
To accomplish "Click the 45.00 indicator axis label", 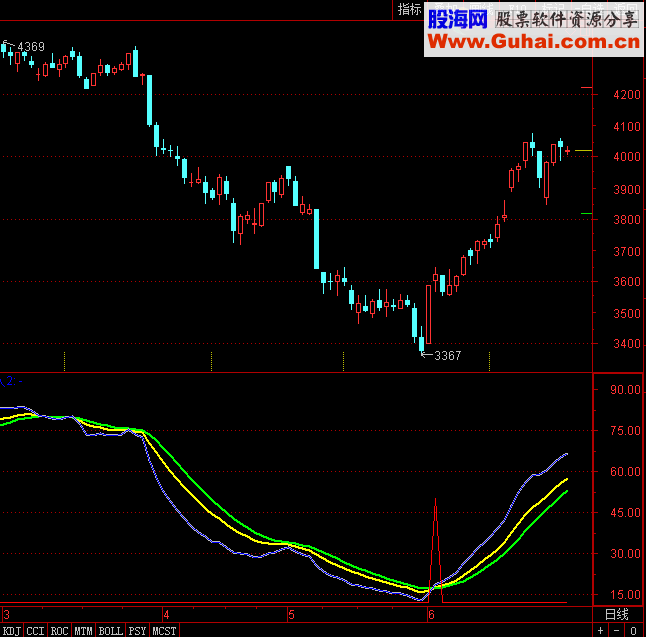I will (x=625, y=513).
